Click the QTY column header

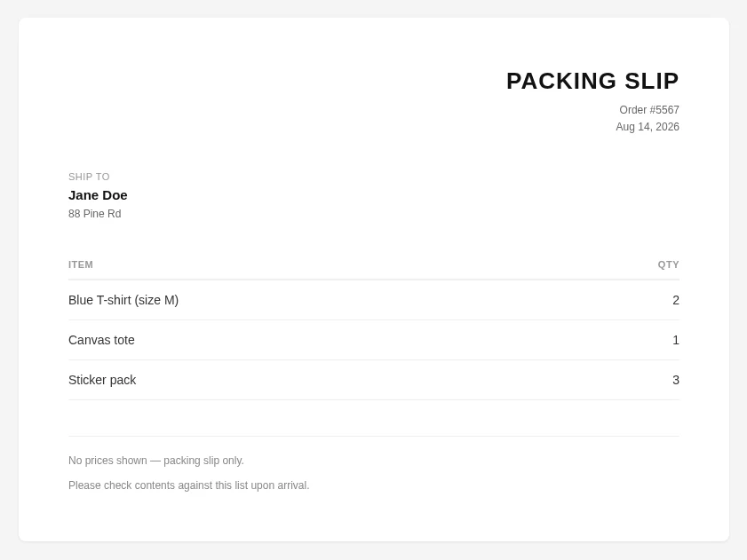click(x=669, y=264)
